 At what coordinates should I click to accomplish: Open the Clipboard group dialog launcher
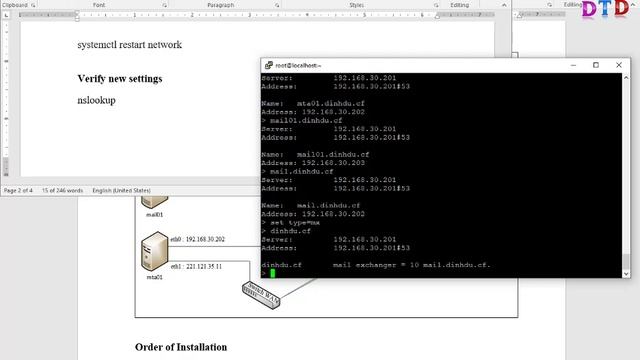click(x=33, y=5)
